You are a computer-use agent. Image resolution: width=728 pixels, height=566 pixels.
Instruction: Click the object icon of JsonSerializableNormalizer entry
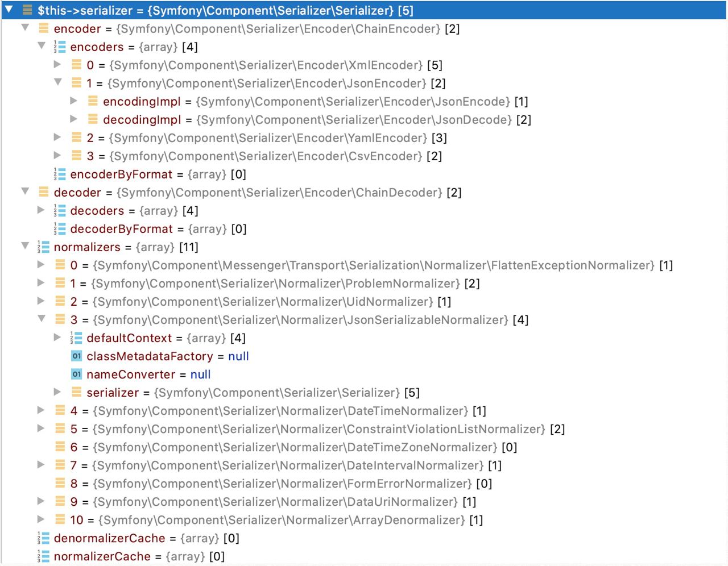pos(60,319)
